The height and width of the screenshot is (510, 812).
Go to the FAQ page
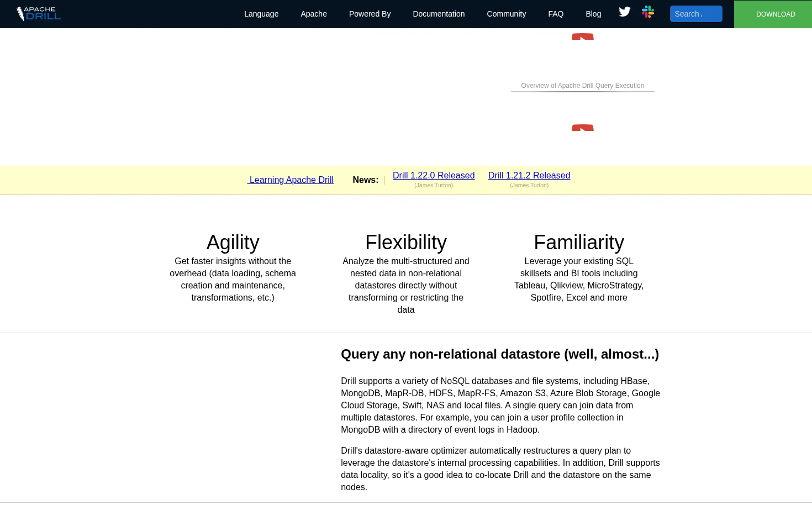[x=556, y=14]
